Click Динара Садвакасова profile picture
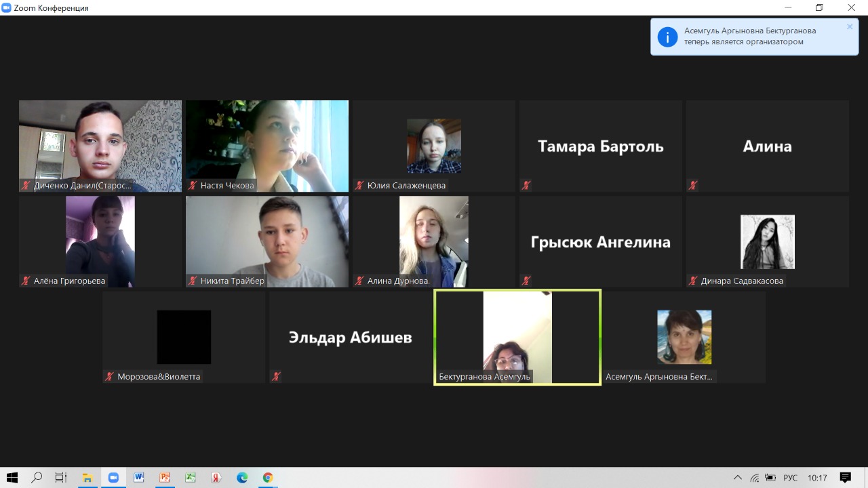Screen dimensions: 868x488 click(768, 242)
